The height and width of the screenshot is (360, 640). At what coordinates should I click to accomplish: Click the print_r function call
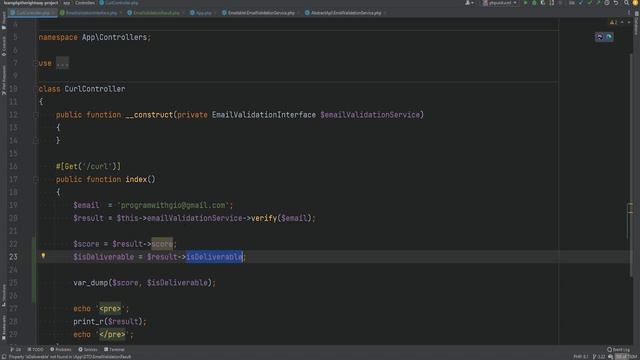pyautogui.click(x=88, y=322)
